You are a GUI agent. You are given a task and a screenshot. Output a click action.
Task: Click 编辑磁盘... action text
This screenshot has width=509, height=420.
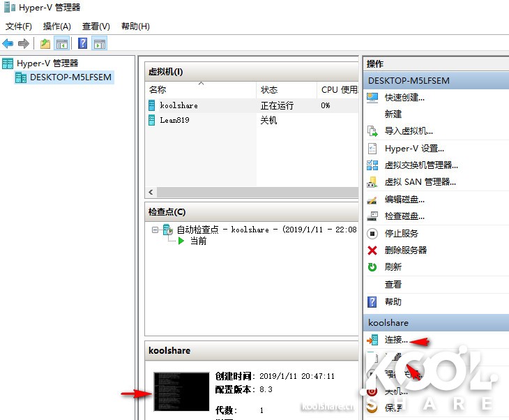tap(404, 200)
